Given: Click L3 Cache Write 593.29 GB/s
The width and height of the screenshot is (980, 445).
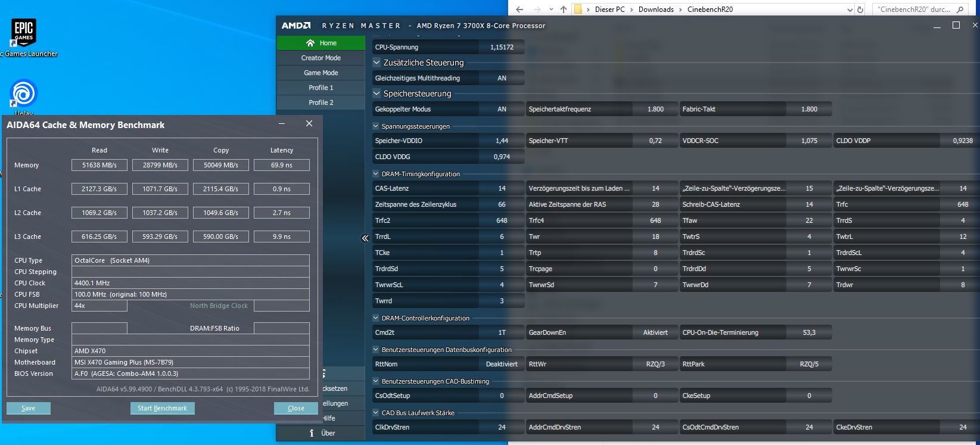Looking at the screenshot, I should point(160,236).
